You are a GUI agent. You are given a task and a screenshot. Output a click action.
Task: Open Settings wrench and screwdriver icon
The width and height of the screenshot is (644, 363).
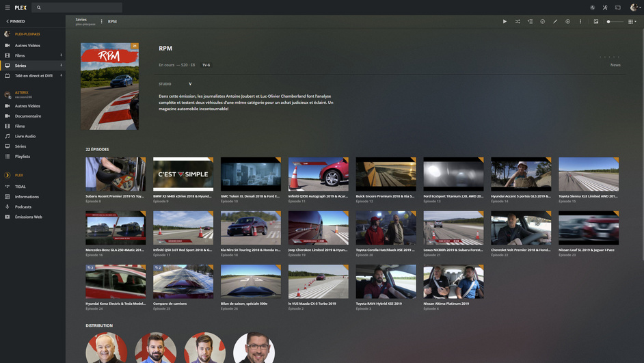pyautogui.click(x=605, y=8)
